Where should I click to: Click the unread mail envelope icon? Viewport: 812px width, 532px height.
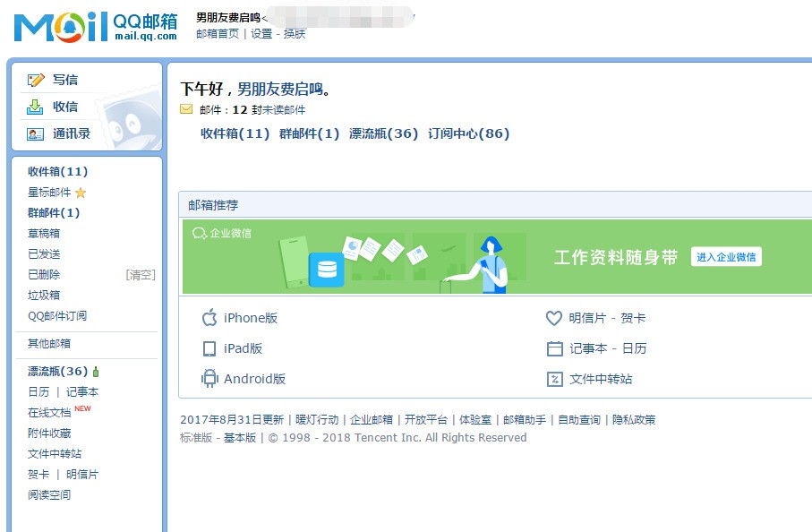tap(186, 109)
